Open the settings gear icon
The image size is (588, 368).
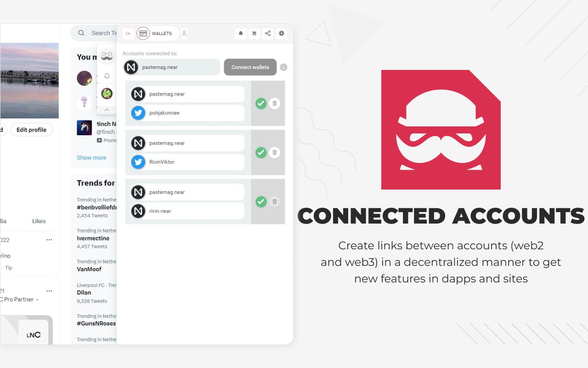tap(282, 34)
